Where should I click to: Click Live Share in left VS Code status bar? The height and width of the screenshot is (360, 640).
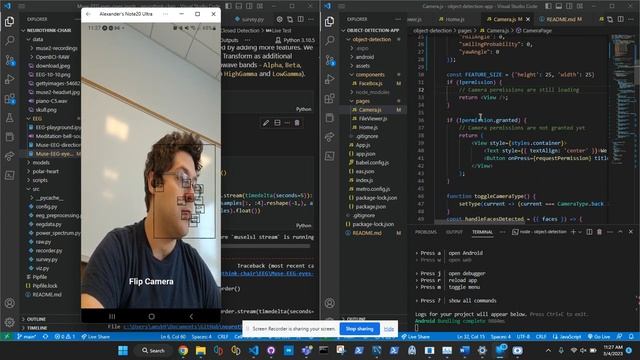click(96, 337)
